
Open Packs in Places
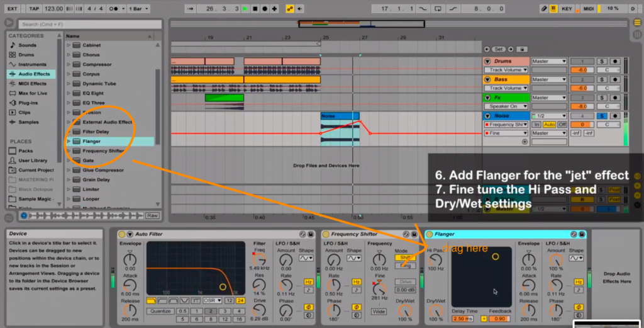tap(25, 151)
